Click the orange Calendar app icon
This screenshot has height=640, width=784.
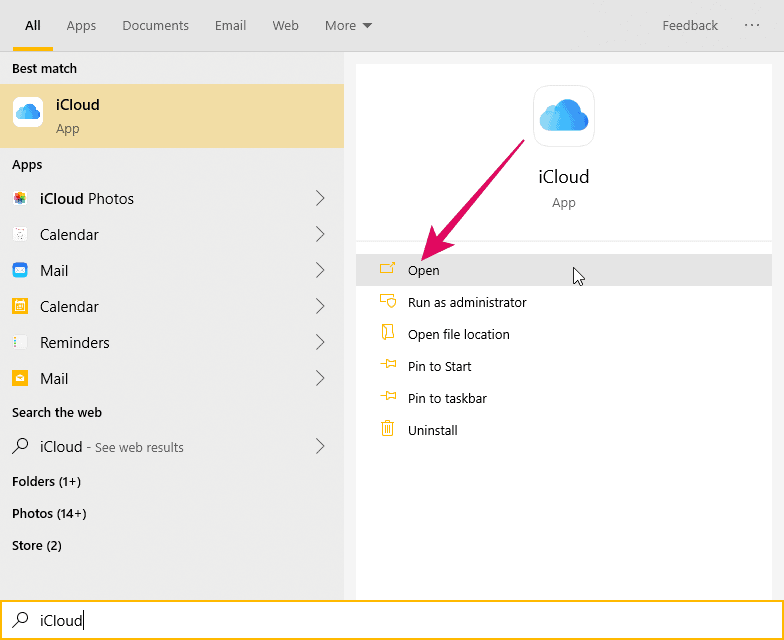20,306
